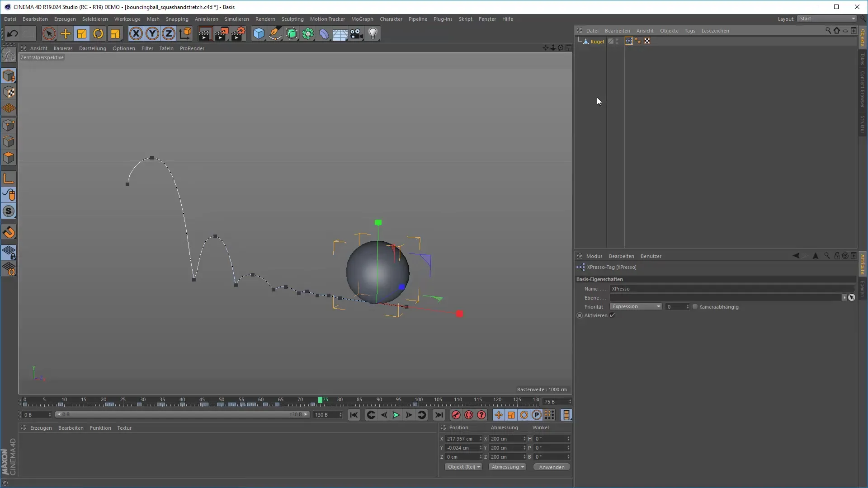Add a Cube primitive object
868x488 pixels.
(259, 33)
